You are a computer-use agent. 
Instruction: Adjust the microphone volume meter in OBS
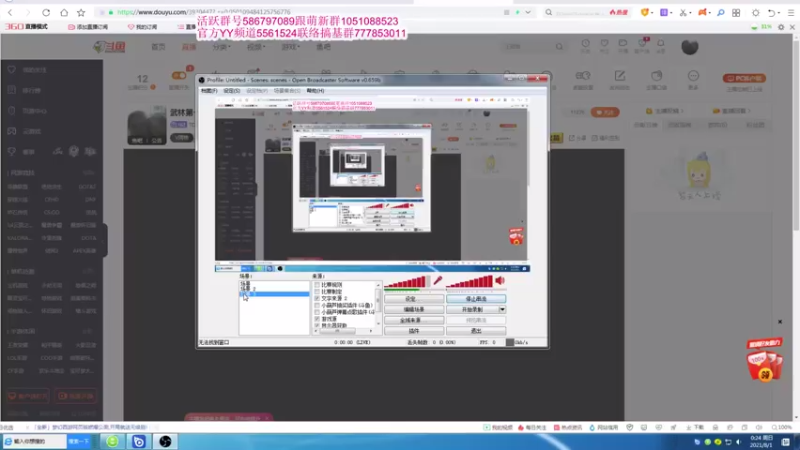pos(407,282)
